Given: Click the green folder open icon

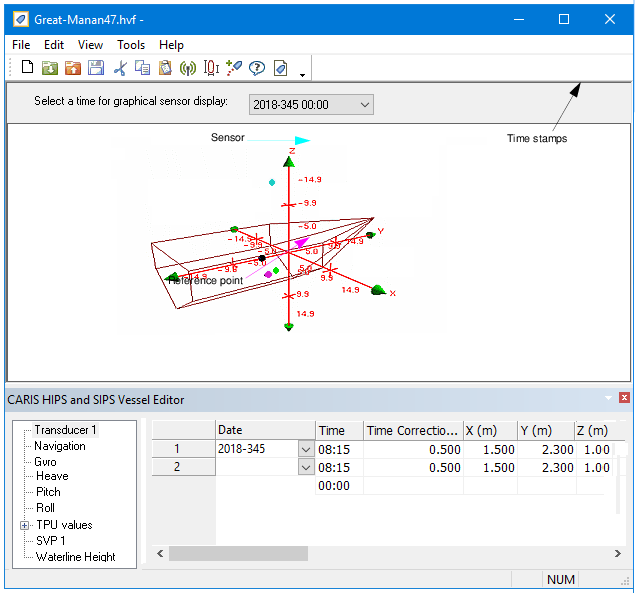Looking at the screenshot, I should tap(50, 68).
